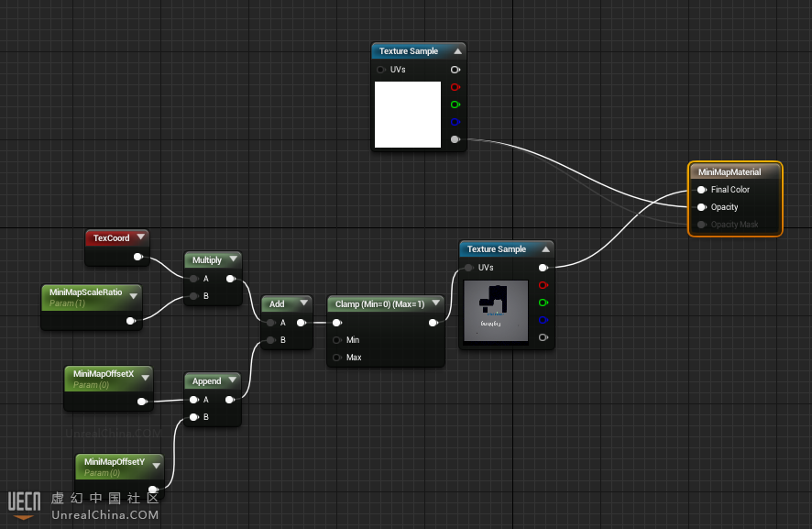Viewport: 812px width, 529px height.
Task: Click the minimap Texture Sample's green output pin
Action: coord(543,303)
